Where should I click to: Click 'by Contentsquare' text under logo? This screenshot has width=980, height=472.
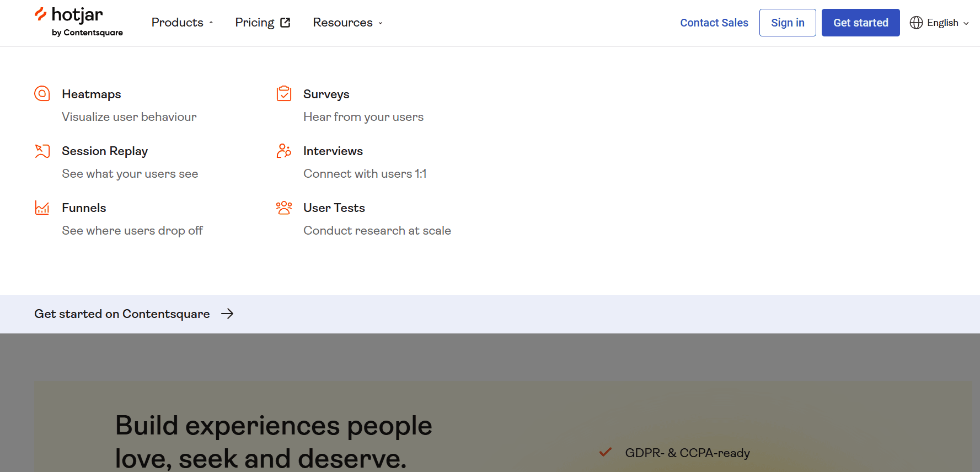click(87, 33)
